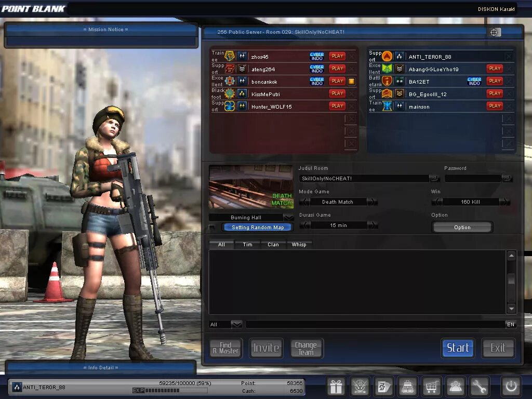Decrease Durasi Game with left arrow

[304, 225]
